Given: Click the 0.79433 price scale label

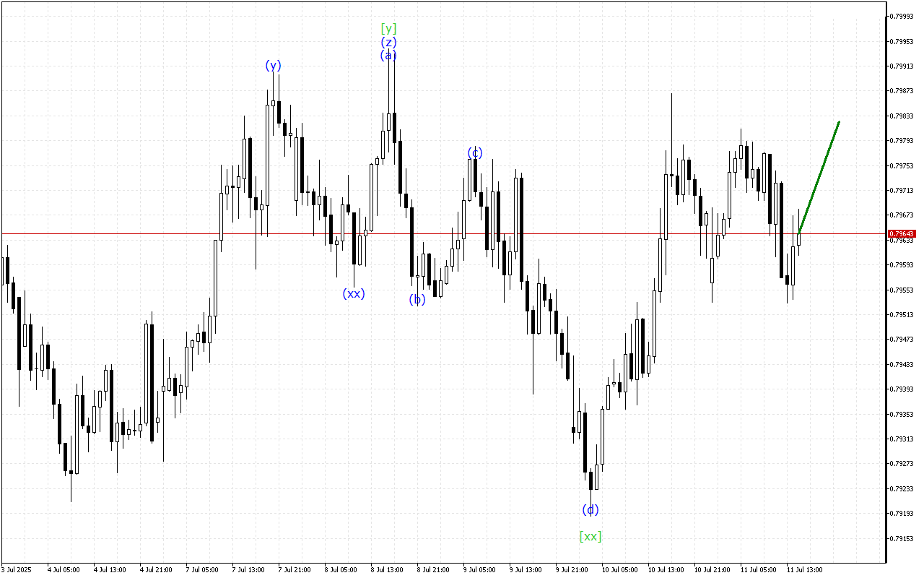Looking at the screenshot, I should pyautogui.click(x=902, y=364).
